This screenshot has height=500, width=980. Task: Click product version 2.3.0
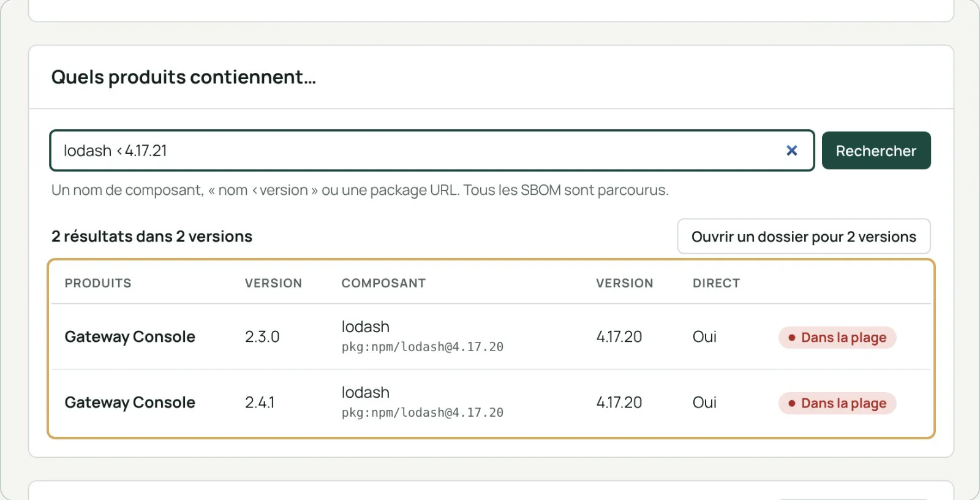pos(262,337)
